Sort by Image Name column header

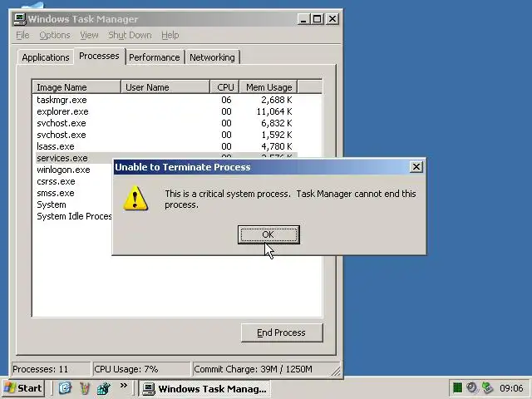(x=76, y=87)
